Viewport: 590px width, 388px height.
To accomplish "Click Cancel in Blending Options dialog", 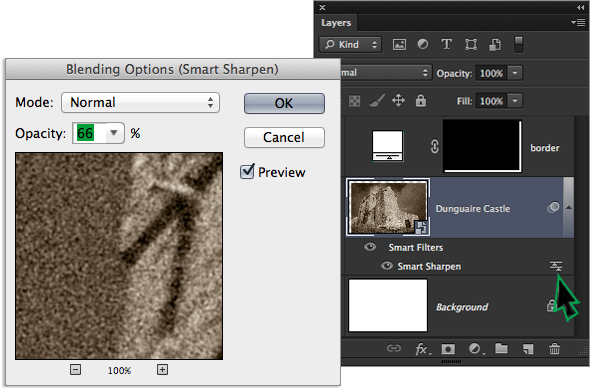I will tap(284, 137).
